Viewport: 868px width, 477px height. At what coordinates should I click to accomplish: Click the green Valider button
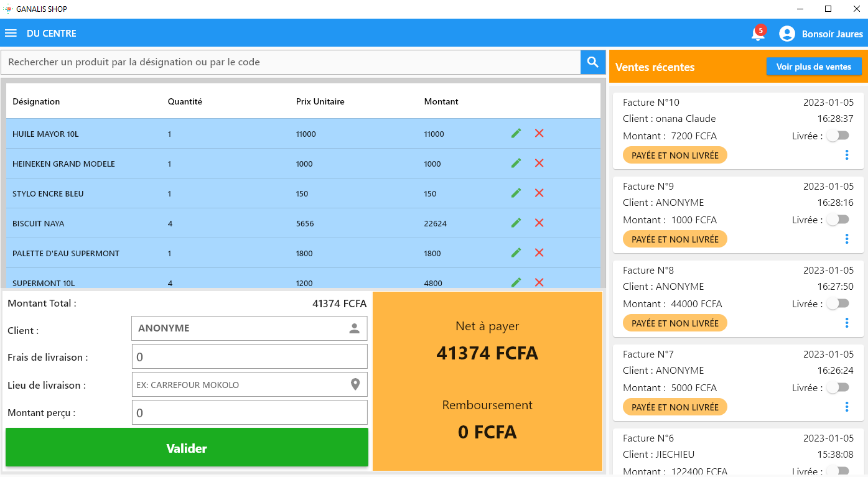[187, 448]
